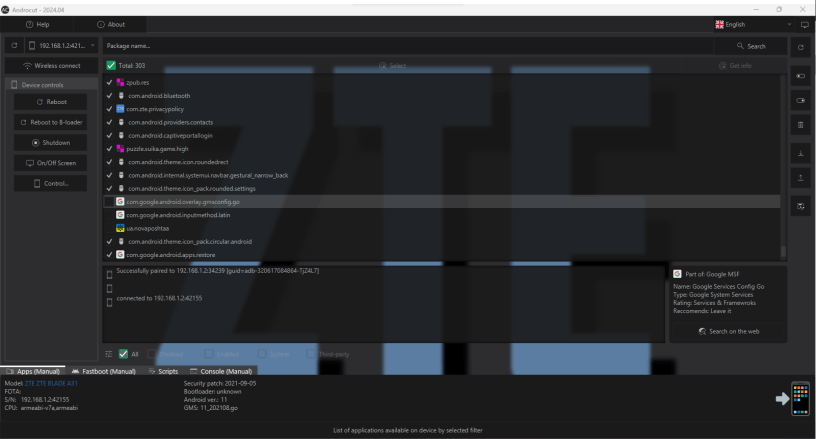This screenshot has width=816, height=439.
Task: Toggle the All filter checkbox
Action: pyautogui.click(x=123, y=354)
